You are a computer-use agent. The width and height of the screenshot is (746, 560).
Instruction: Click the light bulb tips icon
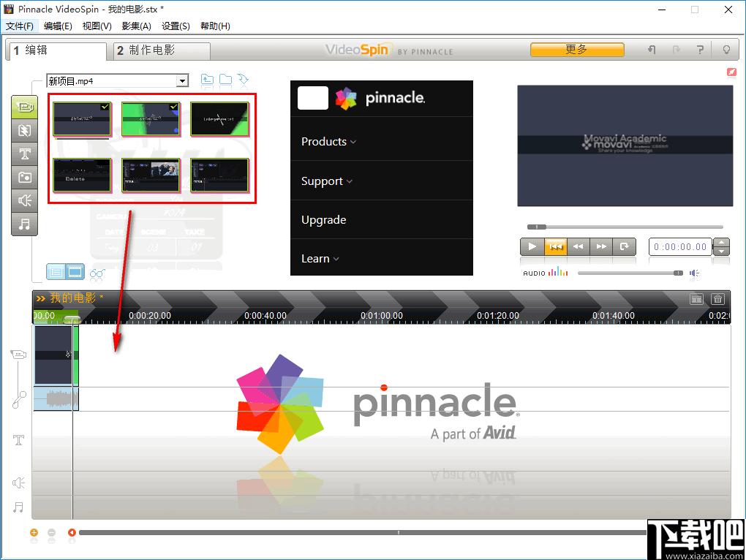tap(726, 50)
